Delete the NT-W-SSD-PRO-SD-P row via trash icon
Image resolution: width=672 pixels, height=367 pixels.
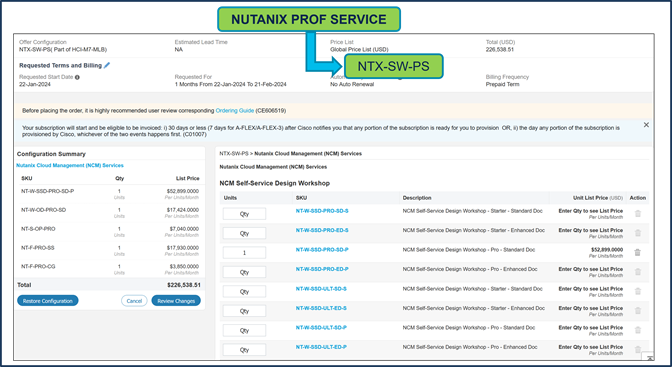click(x=638, y=253)
